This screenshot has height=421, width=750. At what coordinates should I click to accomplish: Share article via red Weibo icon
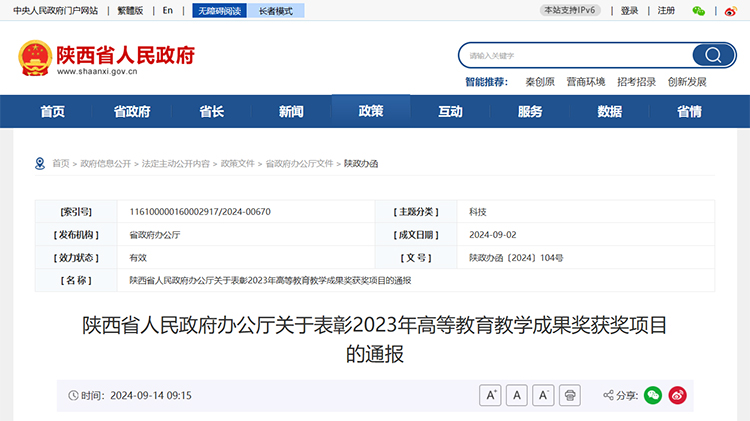pos(678,395)
